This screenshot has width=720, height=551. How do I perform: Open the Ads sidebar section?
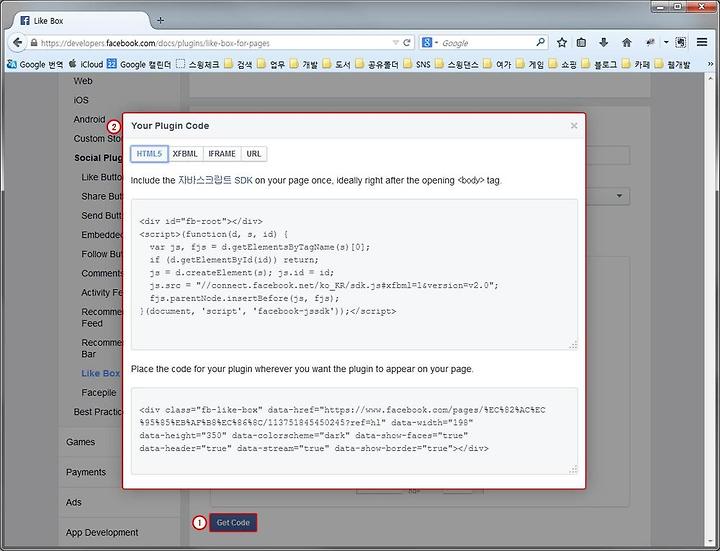click(73, 502)
